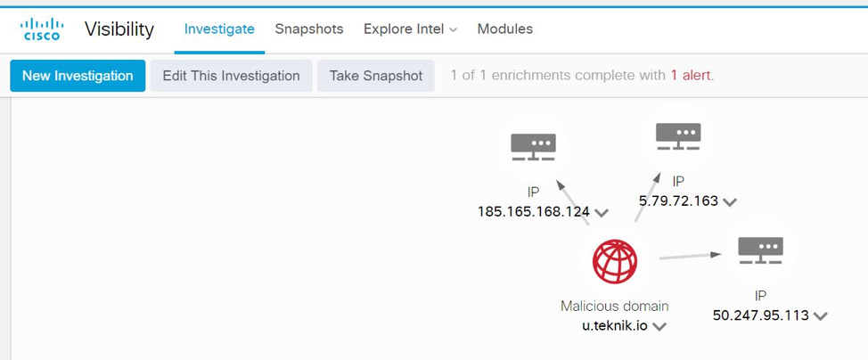Open dropdown next to u.teknik.io

pos(659,327)
